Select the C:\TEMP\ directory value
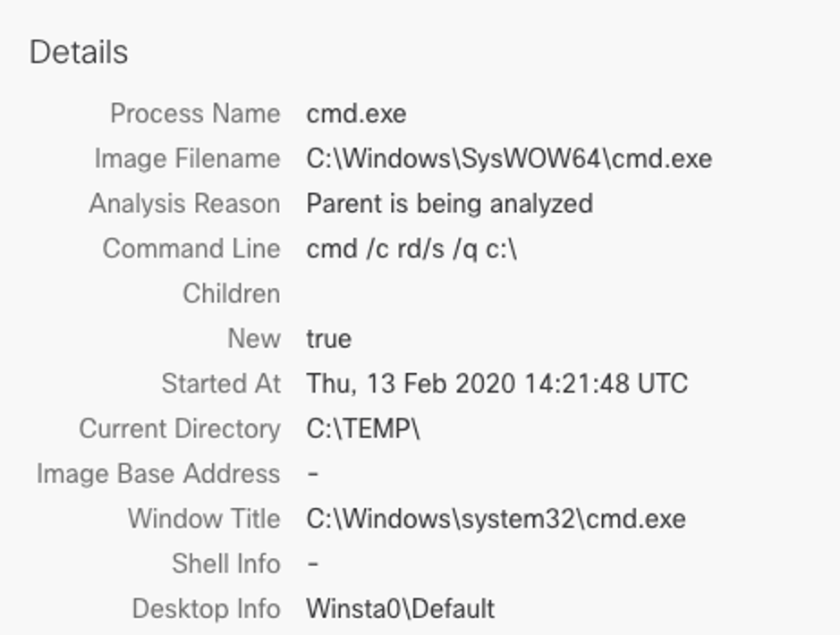Image resolution: width=840 pixels, height=635 pixels. (x=363, y=428)
